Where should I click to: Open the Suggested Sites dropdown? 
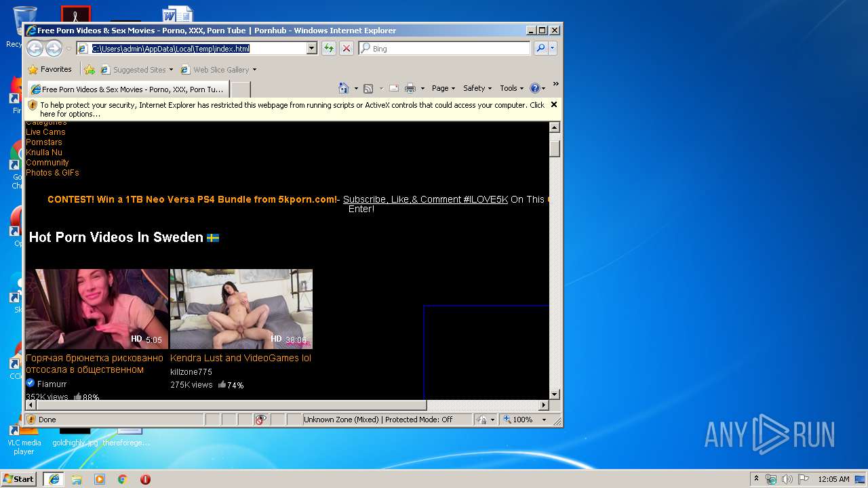[136, 69]
